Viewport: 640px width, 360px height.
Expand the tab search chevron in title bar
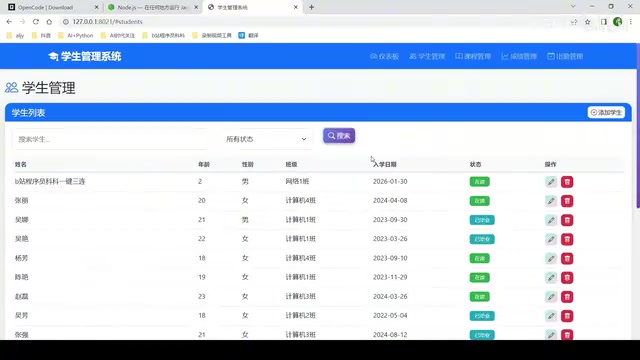[573, 7]
